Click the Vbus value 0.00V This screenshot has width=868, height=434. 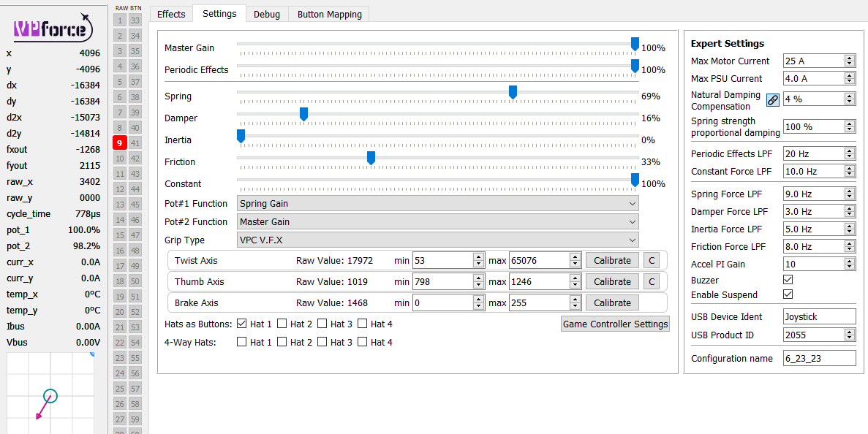(x=88, y=342)
